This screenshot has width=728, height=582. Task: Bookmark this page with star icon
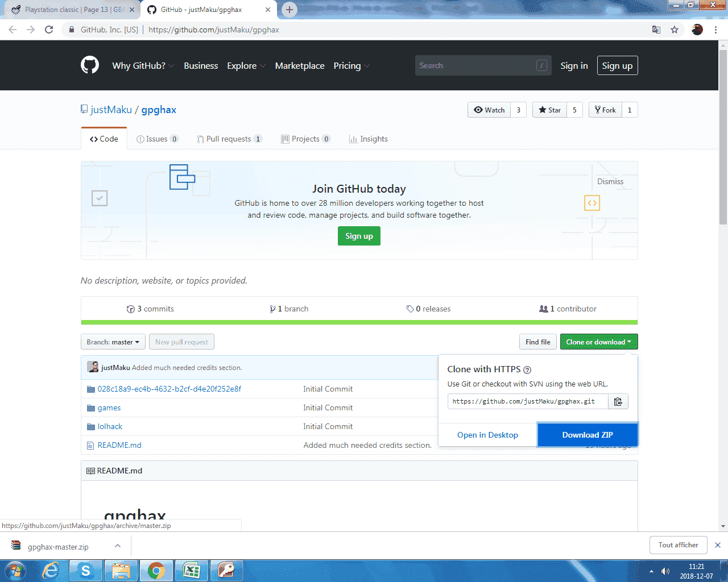coord(675,30)
